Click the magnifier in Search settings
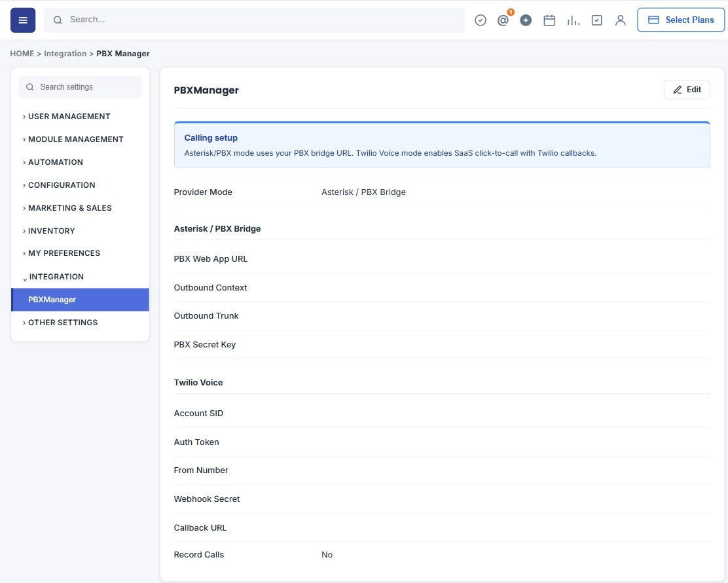Image resolution: width=728 pixels, height=583 pixels. 29,87
